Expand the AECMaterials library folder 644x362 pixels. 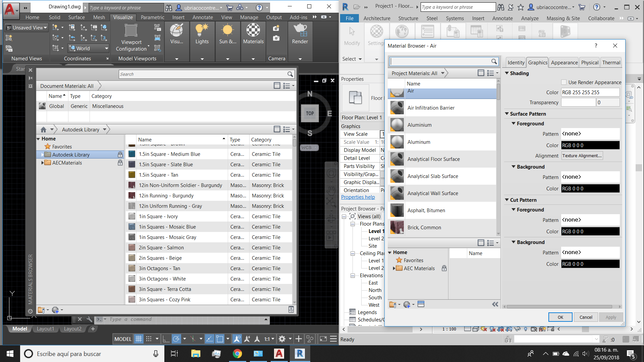pos(42,163)
